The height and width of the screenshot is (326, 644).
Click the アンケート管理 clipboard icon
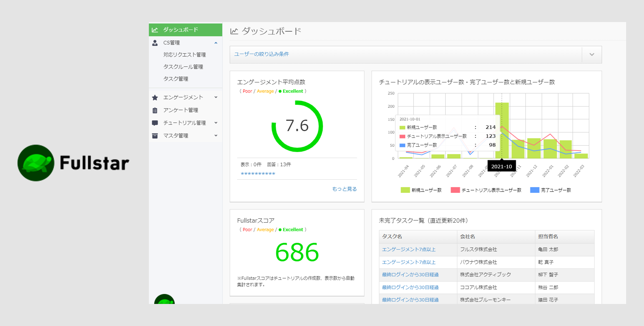pos(155,110)
